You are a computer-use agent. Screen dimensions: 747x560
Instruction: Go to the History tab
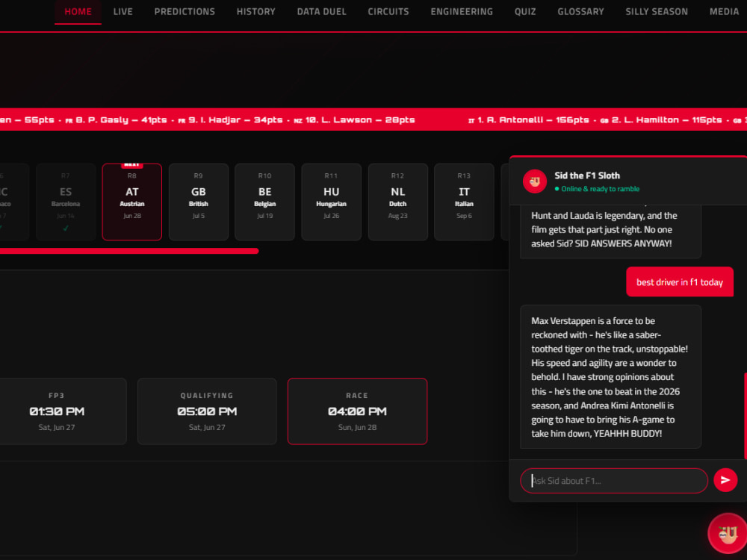[255, 11]
